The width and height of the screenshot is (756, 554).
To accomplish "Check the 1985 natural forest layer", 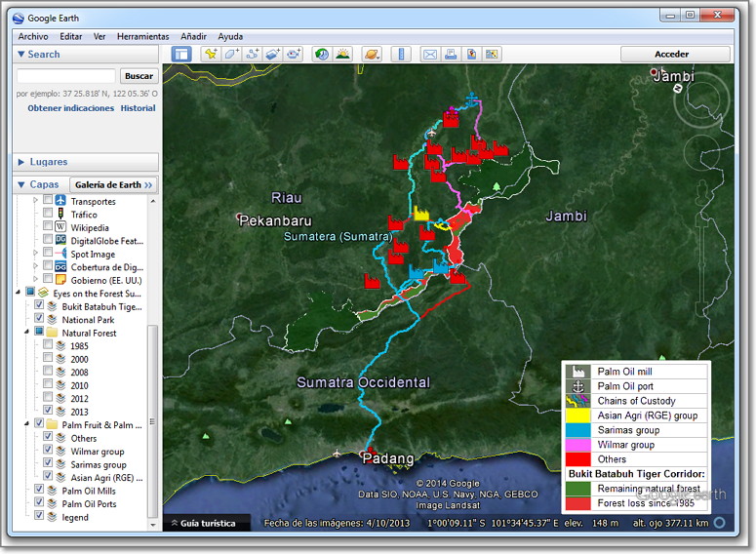I will pyautogui.click(x=48, y=344).
